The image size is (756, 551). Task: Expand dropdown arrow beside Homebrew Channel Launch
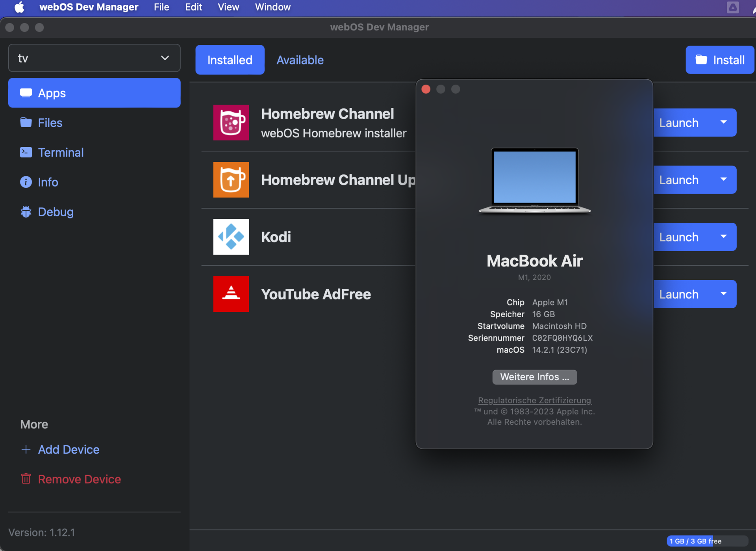coord(723,122)
